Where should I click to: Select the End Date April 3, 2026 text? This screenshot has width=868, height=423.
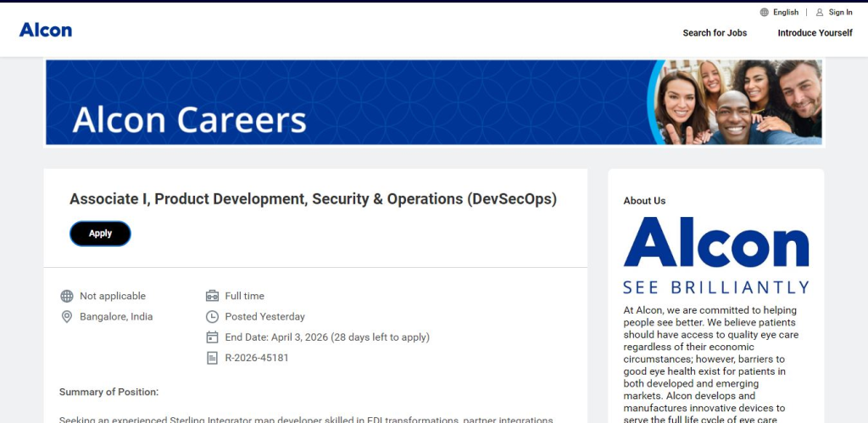pyautogui.click(x=327, y=337)
